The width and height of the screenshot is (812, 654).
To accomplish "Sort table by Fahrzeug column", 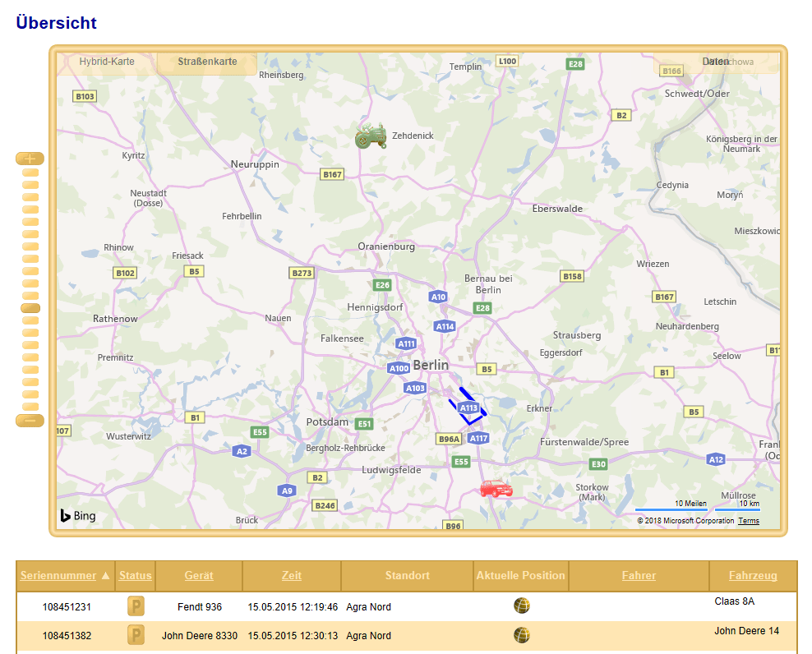I will [x=753, y=575].
